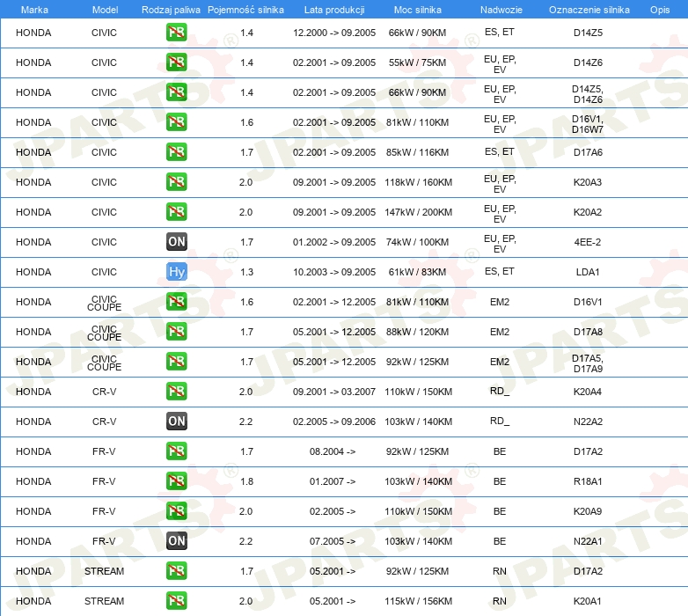This screenshot has height=616, width=688.
Task: Select engine code D14Z5 cell
Action: pyautogui.click(x=588, y=33)
